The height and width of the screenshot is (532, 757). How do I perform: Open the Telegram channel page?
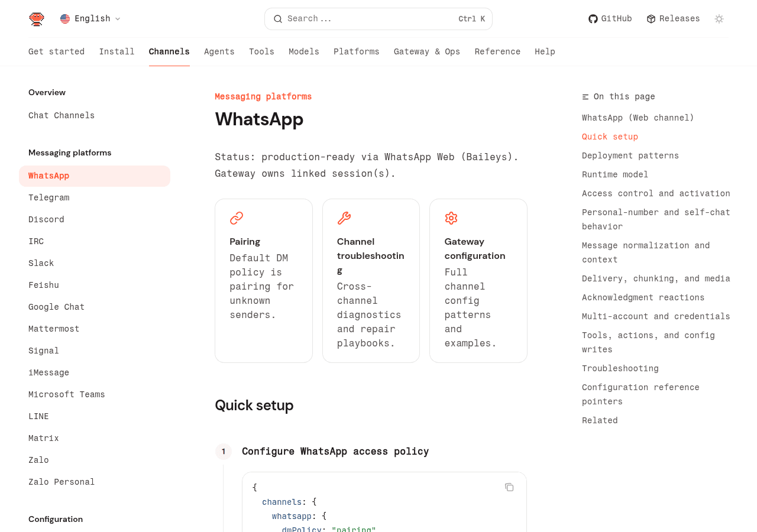click(48, 197)
